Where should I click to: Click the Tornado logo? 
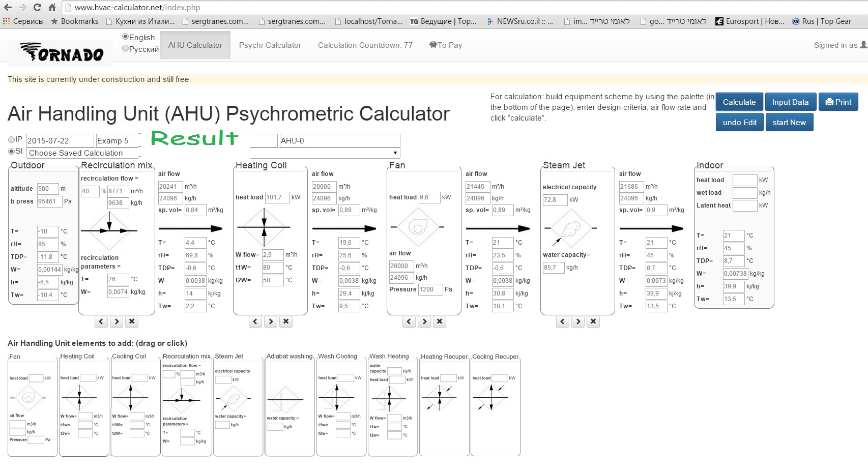(x=62, y=52)
